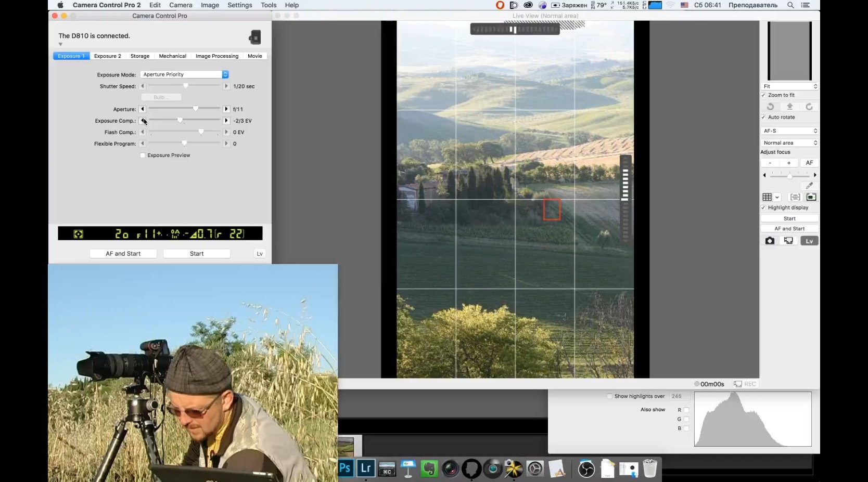Click the Aperture slider handle
This screenshot has height=482, width=868.
click(x=196, y=109)
